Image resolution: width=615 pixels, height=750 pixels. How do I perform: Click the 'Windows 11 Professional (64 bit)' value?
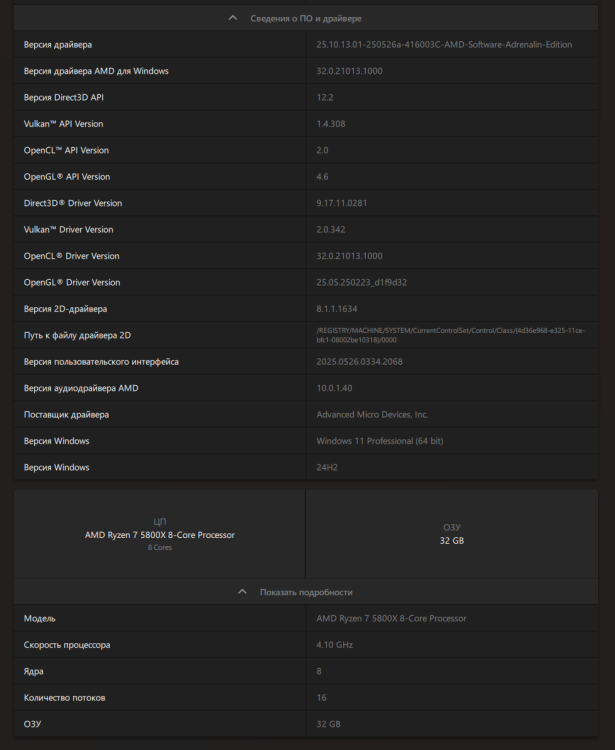(x=379, y=441)
